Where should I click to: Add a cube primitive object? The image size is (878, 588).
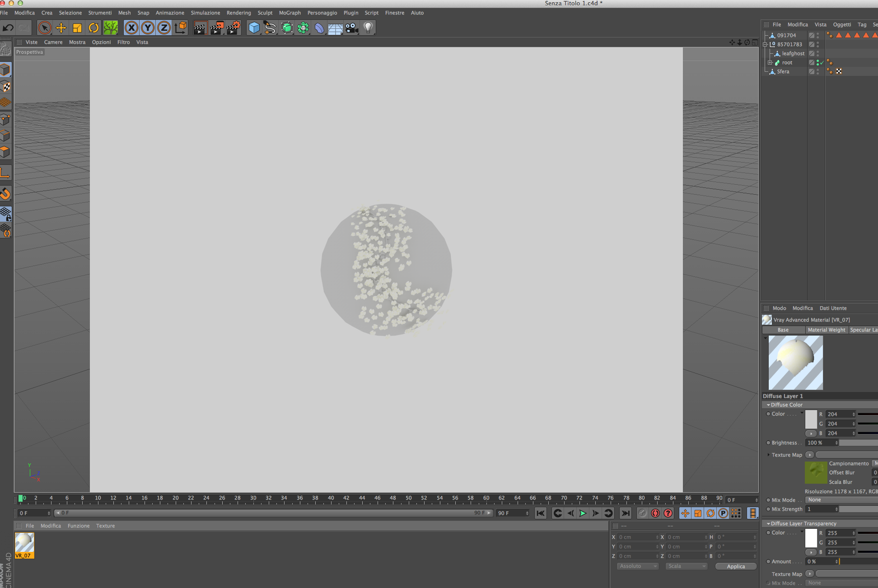(254, 28)
